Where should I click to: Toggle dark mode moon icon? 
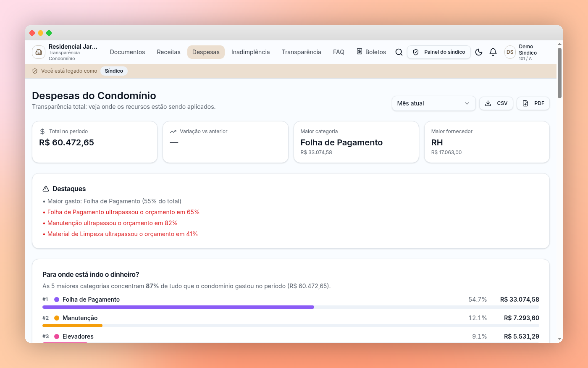click(479, 52)
